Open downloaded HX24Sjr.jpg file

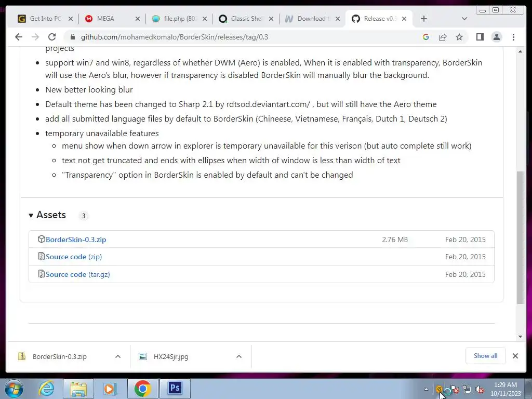(x=170, y=356)
